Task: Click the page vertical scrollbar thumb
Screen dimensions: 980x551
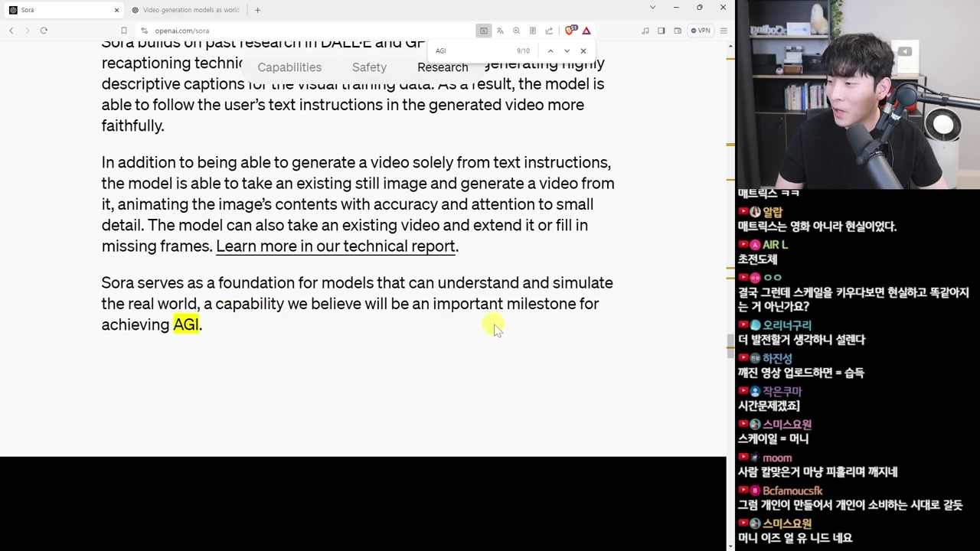Action: [730, 346]
